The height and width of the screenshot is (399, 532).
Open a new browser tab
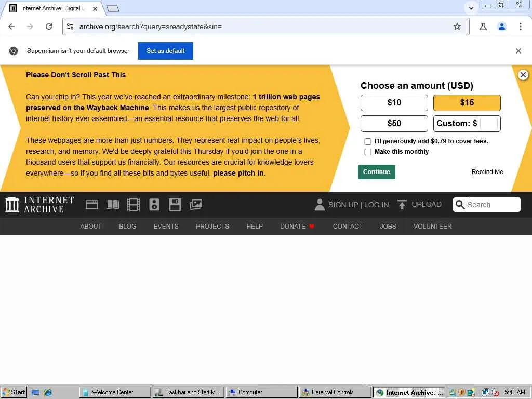click(x=113, y=8)
